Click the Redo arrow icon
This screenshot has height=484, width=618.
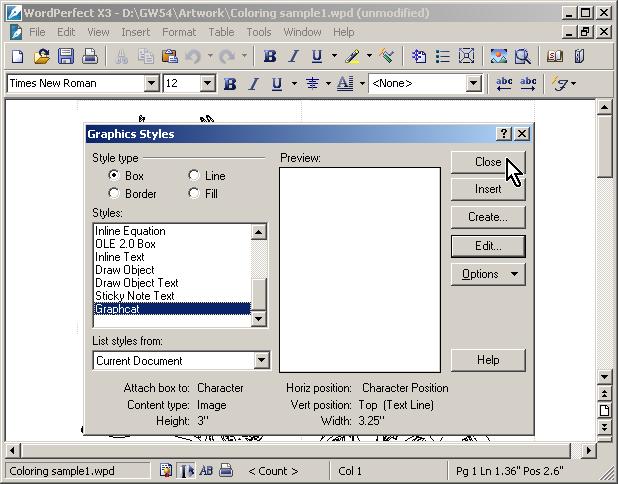pyautogui.click(x=227, y=56)
